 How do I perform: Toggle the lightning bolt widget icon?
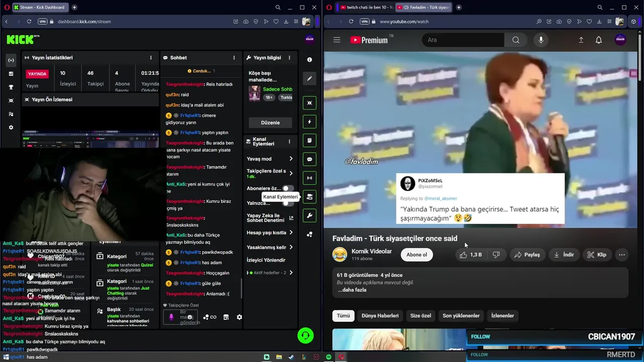point(309,122)
